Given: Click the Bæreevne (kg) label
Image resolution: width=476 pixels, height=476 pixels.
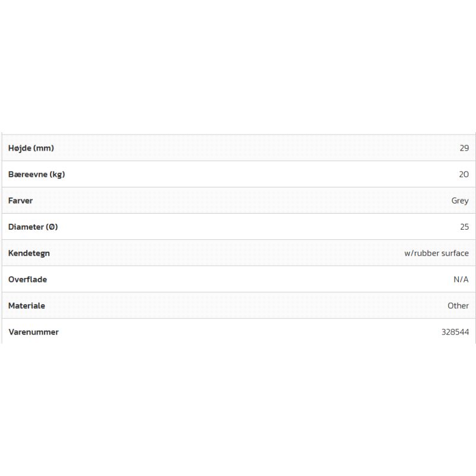Looking at the screenshot, I should click(36, 174).
